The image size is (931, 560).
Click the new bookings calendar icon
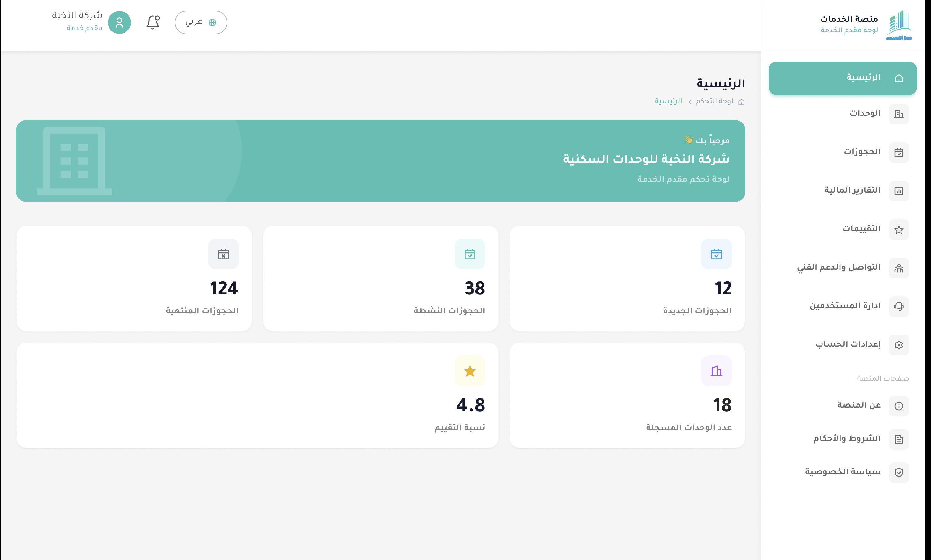click(x=716, y=254)
